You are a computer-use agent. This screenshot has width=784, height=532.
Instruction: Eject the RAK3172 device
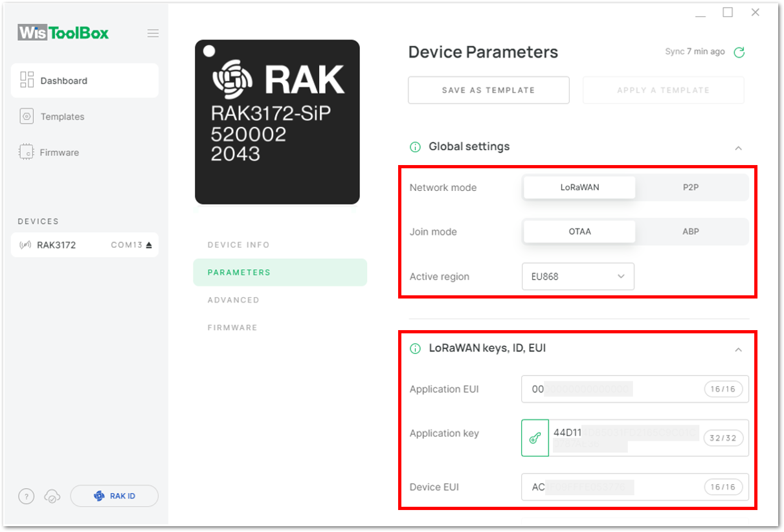[148, 245]
